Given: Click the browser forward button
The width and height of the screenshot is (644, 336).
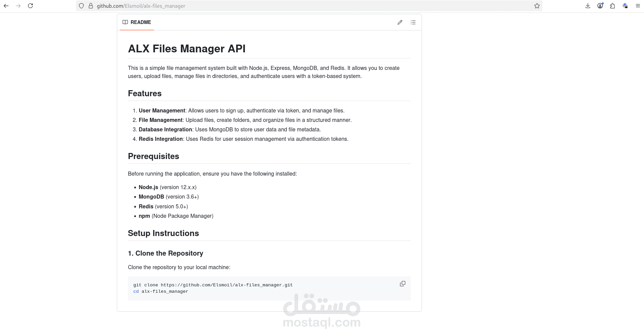Looking at the screenshot, I should tap(18, 6).
